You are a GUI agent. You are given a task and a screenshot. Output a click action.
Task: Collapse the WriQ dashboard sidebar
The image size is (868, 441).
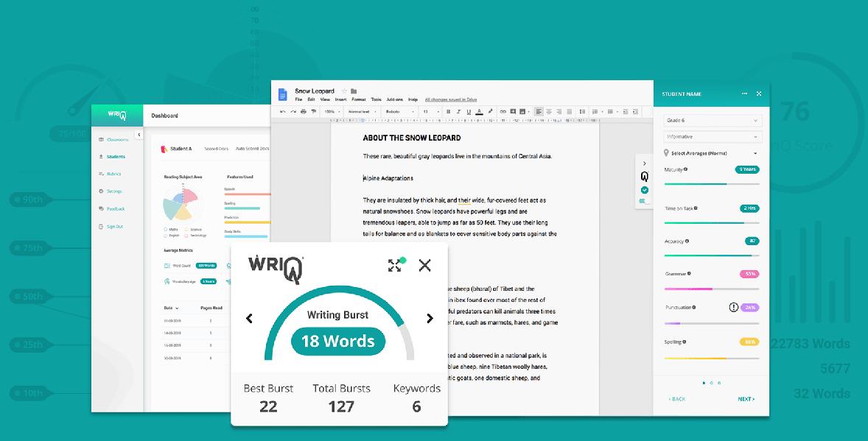[139, 135]
